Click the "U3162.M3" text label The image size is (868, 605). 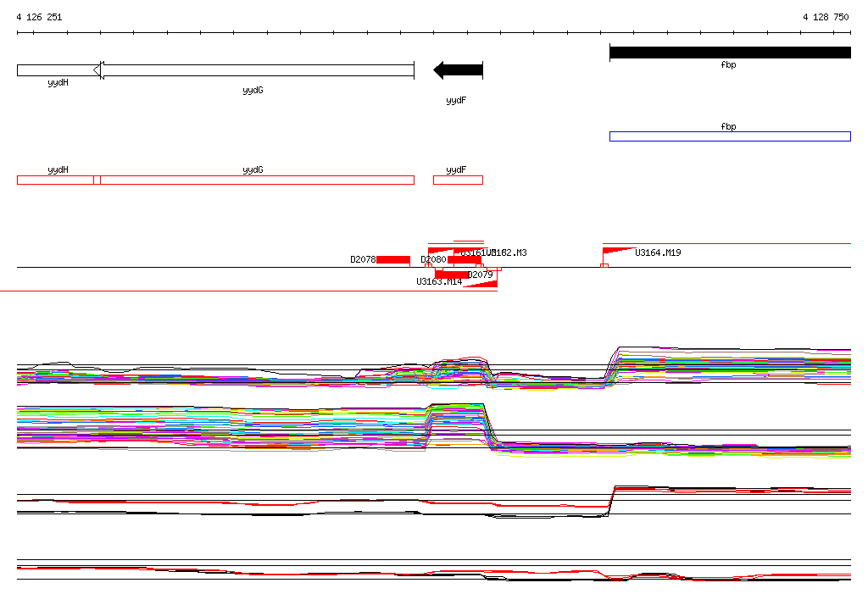coord(507,253)
